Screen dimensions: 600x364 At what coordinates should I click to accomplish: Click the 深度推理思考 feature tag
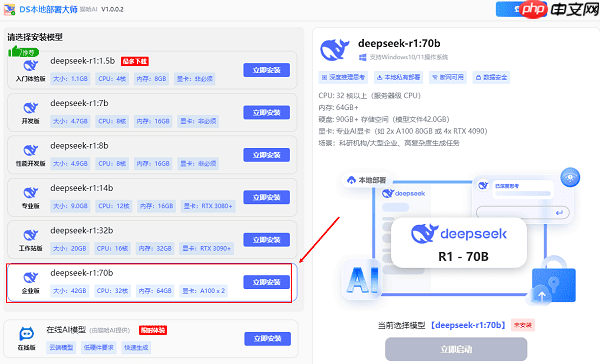click(x=343, y=77)
